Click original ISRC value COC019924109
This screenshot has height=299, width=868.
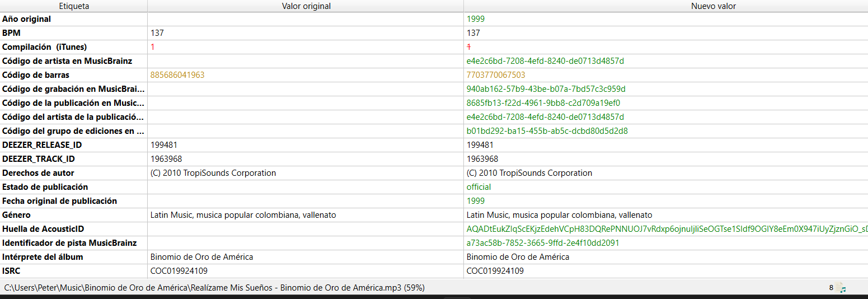[179, 271]
